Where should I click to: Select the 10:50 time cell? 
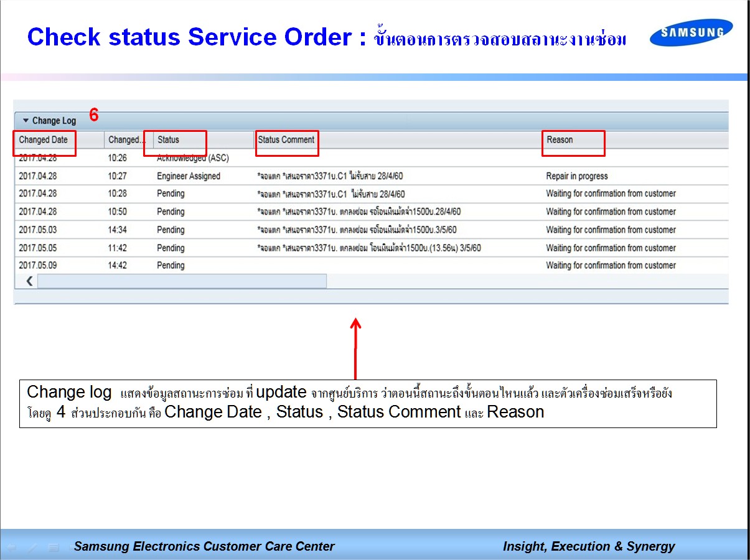pyautogui.click(x=117, y=212)
